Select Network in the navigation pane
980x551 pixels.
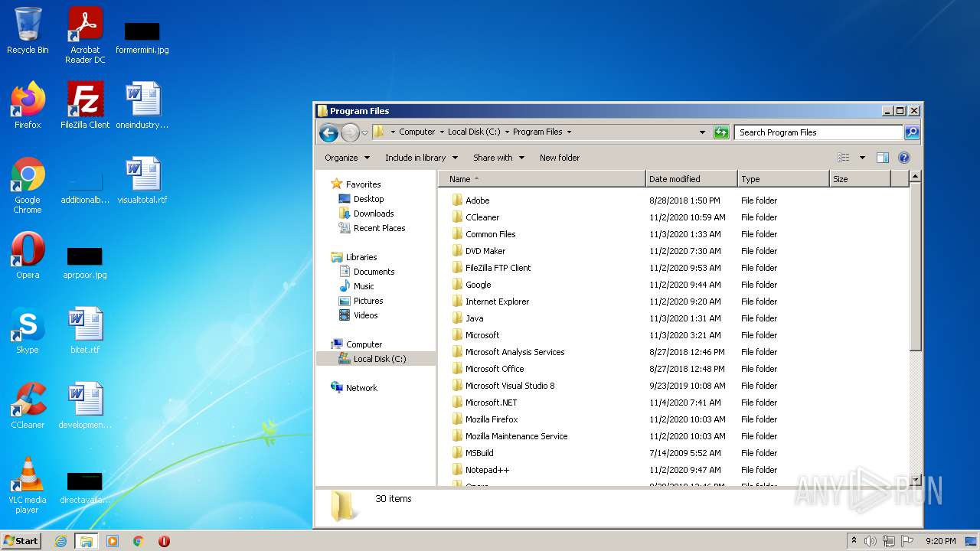point(361,388)
